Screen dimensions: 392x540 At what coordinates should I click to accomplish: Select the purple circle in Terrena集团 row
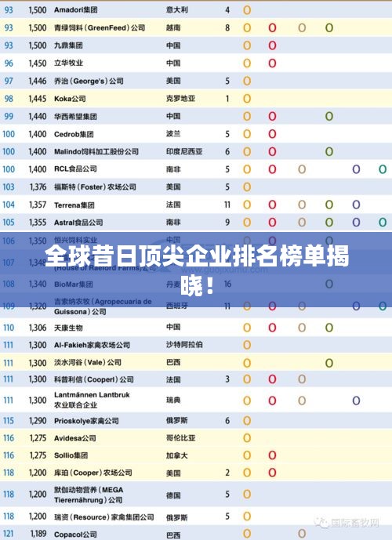356,205
